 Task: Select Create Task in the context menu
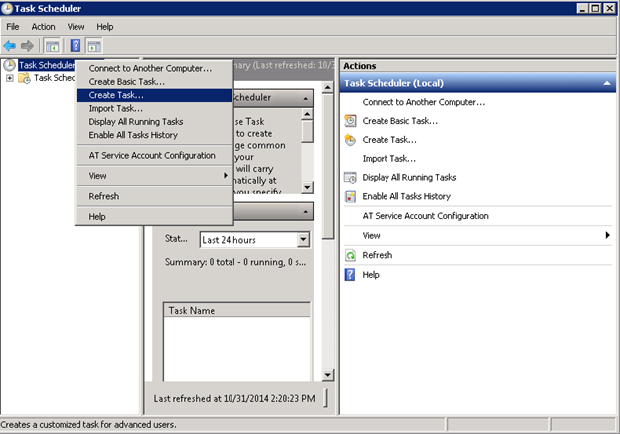[x=154, y=95]
